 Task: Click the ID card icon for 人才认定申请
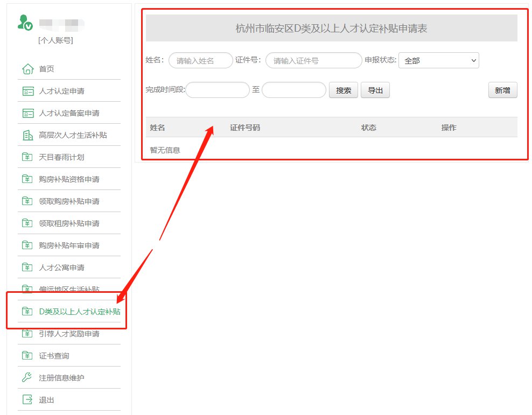coord(27,91)
